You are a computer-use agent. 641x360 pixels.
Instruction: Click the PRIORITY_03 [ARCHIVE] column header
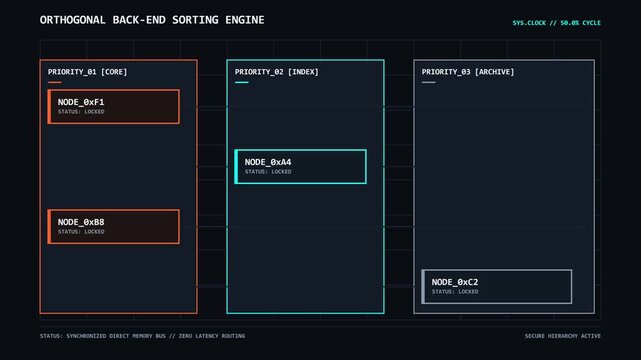pyautogui.click(x=468, y=72)
